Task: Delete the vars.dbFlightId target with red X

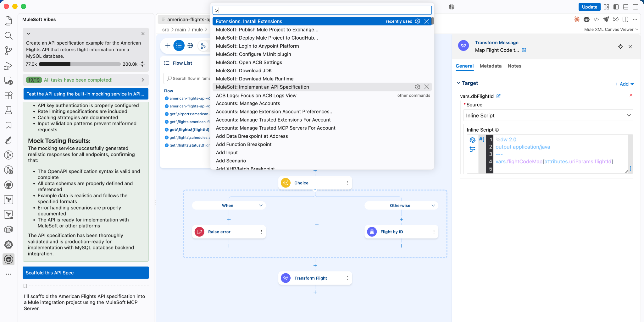Action: click(631, 95)
